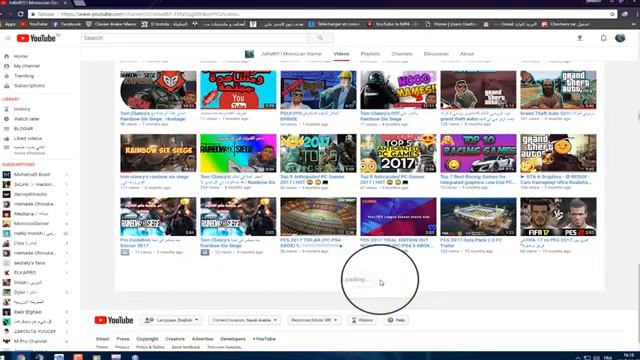The width and height of the screenshot is (640, 360).
Task: Click the Loading text under the video grid
Action: pos(356,280)
